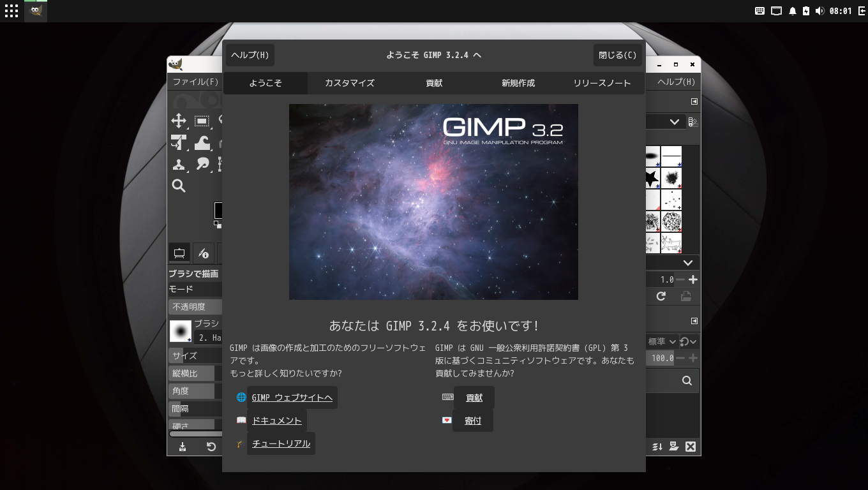Activate the Zoom magnifier tool
The height and width of the screenshot is (490, 868).
pyautogui.click(x=179, y=186)
